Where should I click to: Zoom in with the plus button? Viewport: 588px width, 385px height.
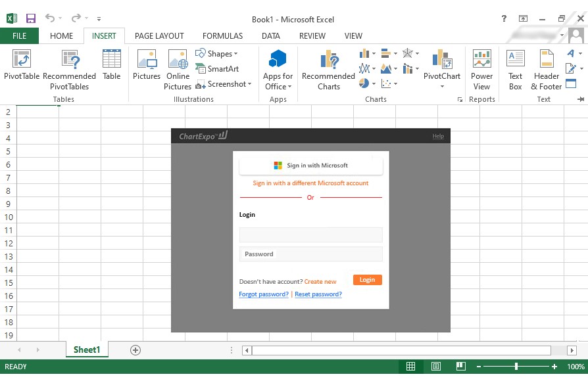[554, 367]
